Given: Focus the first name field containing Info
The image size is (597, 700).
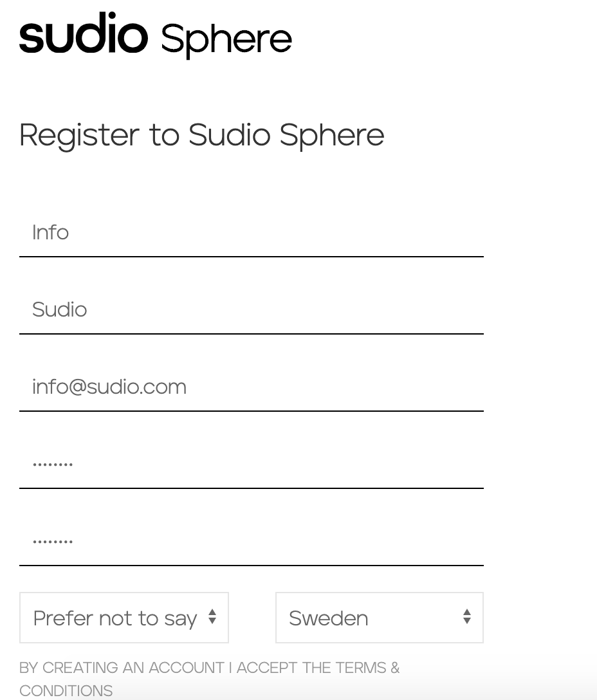Looking at the screenshot, I should (x=252, y=233).
